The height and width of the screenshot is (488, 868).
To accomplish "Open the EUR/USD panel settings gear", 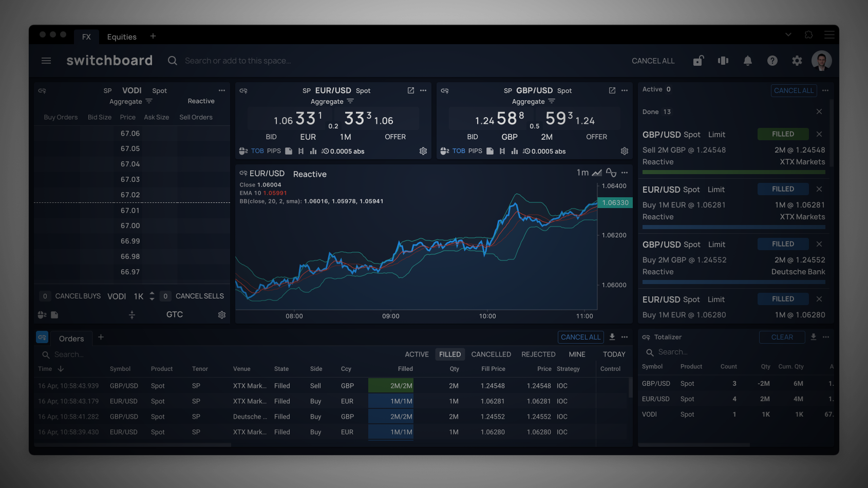I will pos(423,151).
